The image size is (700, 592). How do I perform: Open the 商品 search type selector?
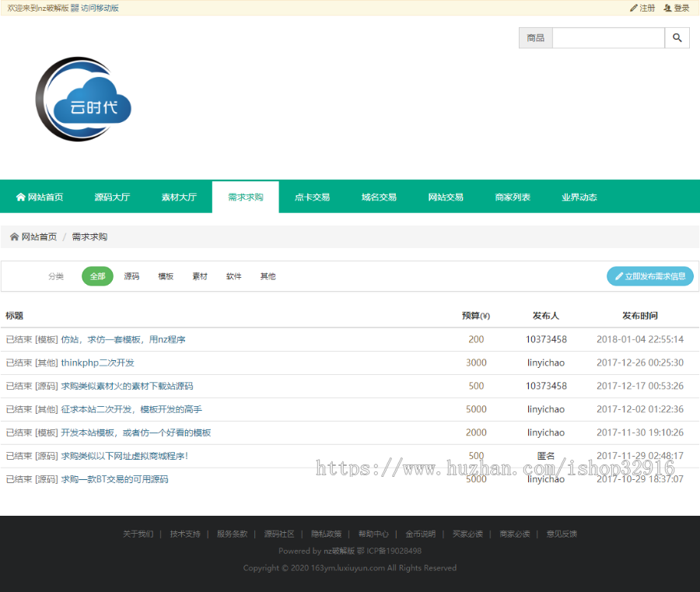click(535, 38)
